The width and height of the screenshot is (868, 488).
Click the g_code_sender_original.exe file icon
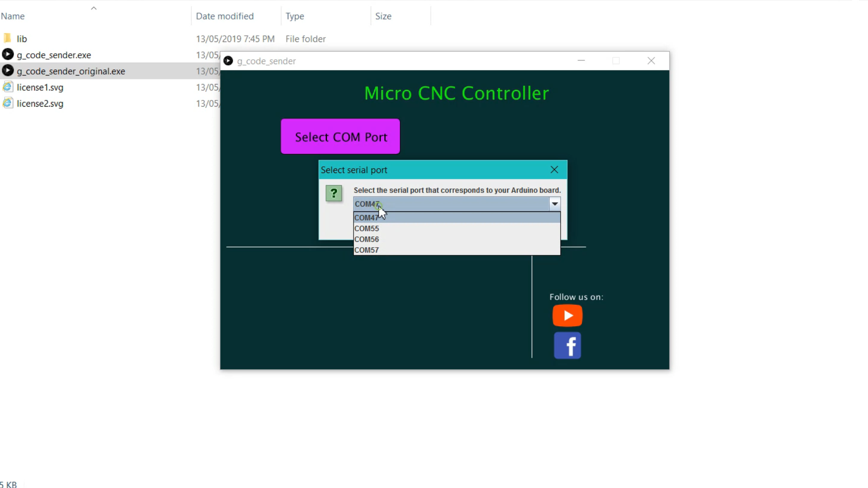[x=8, y=71]
